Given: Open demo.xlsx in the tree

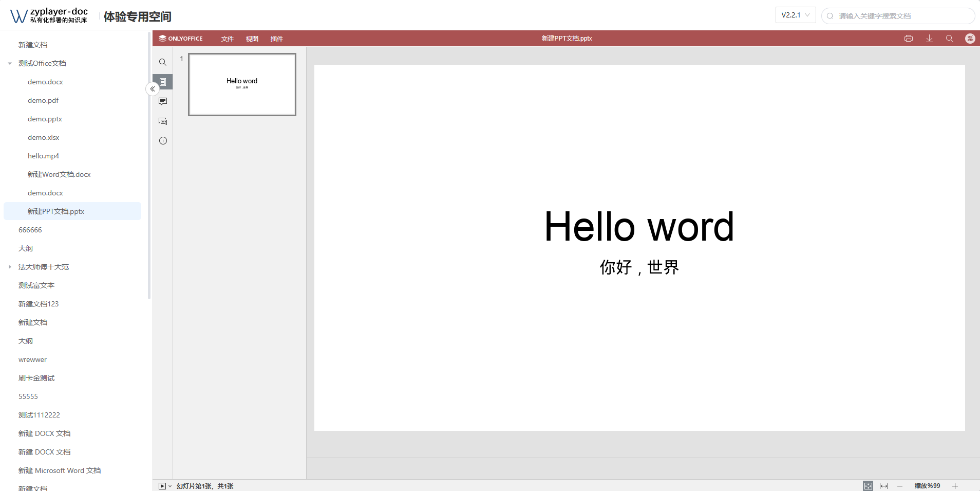Looking at the screenshot, I should point(44,137).
